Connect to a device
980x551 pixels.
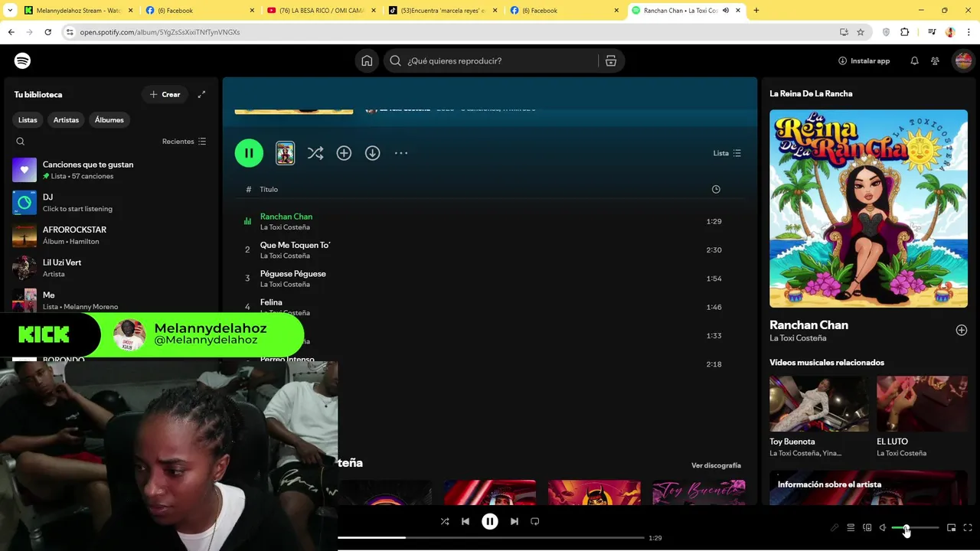pyautogui.click(x=867, y=527)
